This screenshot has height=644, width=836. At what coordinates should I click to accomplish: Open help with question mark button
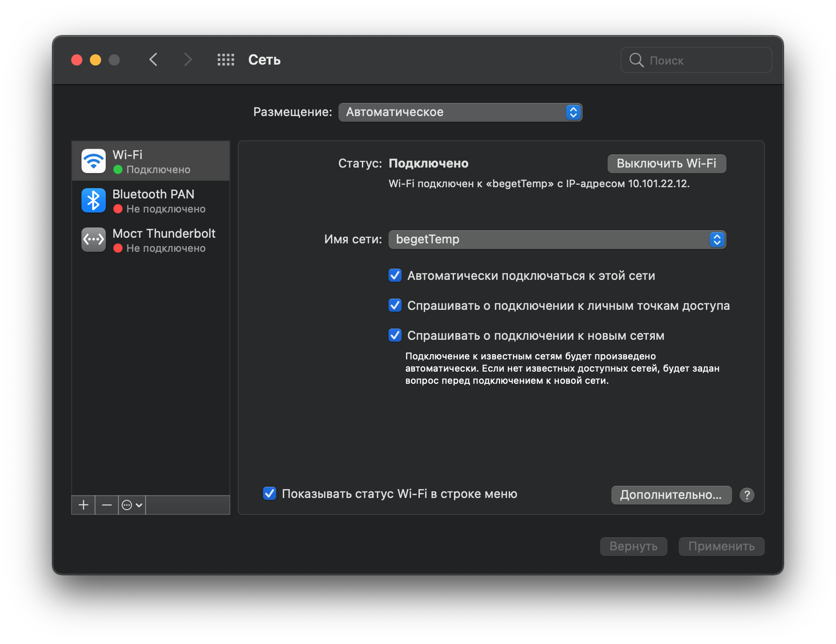(747, 495)
